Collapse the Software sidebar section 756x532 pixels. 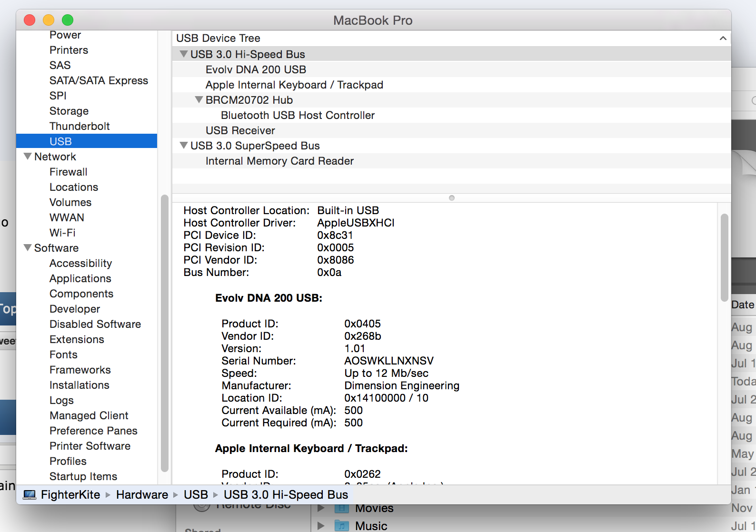pos(28,248)
